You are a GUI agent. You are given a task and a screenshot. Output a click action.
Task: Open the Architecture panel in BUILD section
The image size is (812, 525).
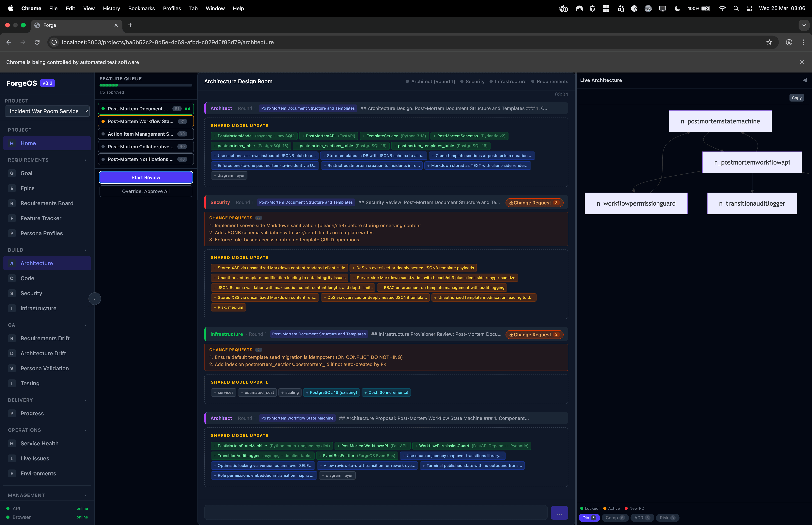tap(36, 263)
